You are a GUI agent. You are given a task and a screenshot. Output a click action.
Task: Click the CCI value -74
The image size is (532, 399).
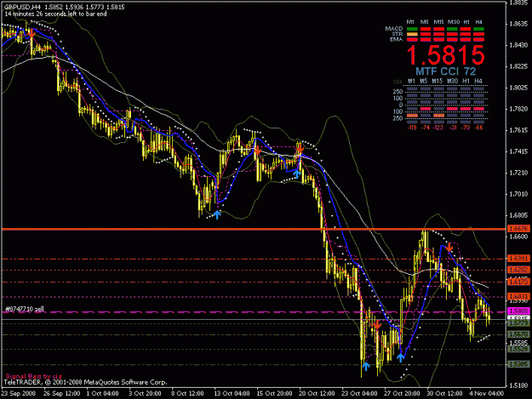pos(425,128)
